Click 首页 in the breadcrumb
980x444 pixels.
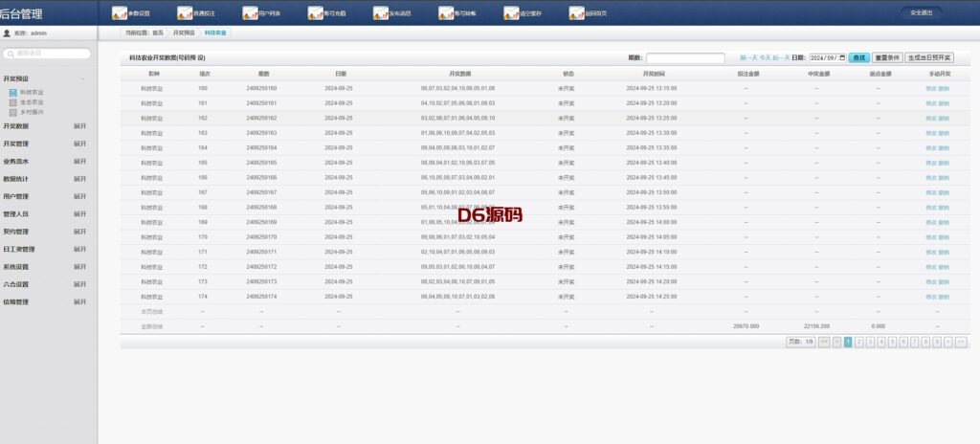[x=158, y=33]
